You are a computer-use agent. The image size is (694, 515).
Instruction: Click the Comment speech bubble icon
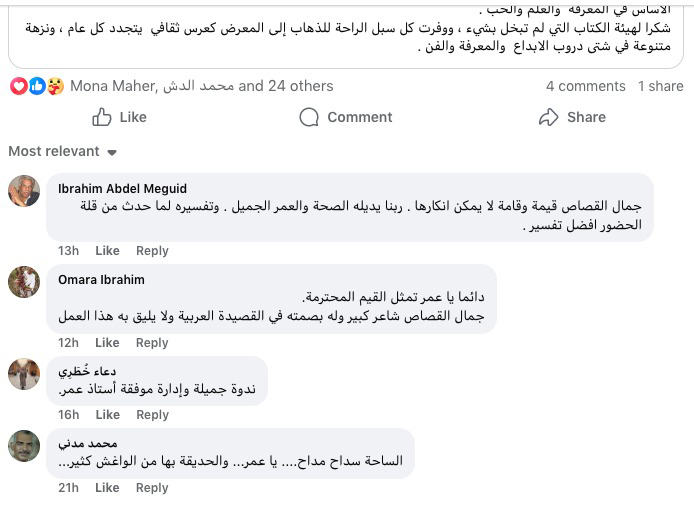310,117
